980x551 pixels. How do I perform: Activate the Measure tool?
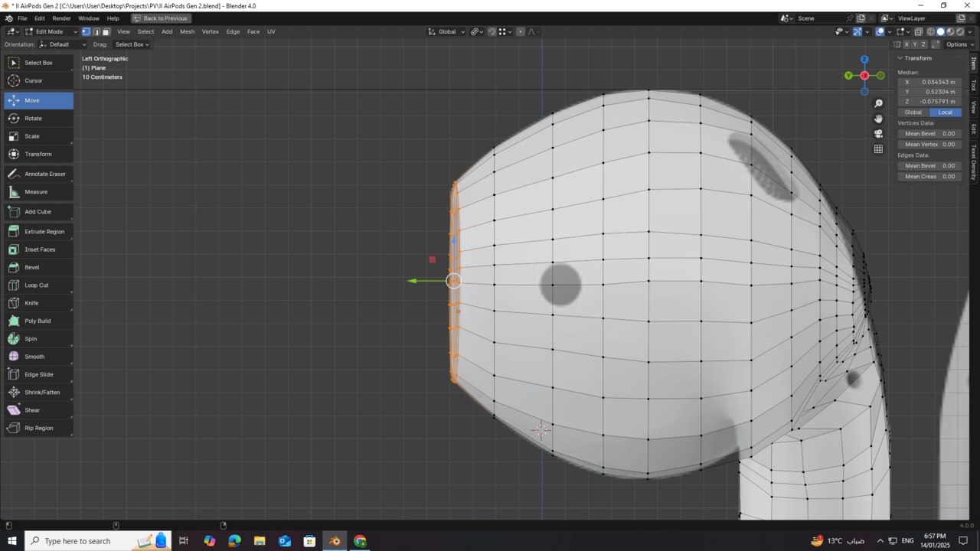tap(38, 191)
